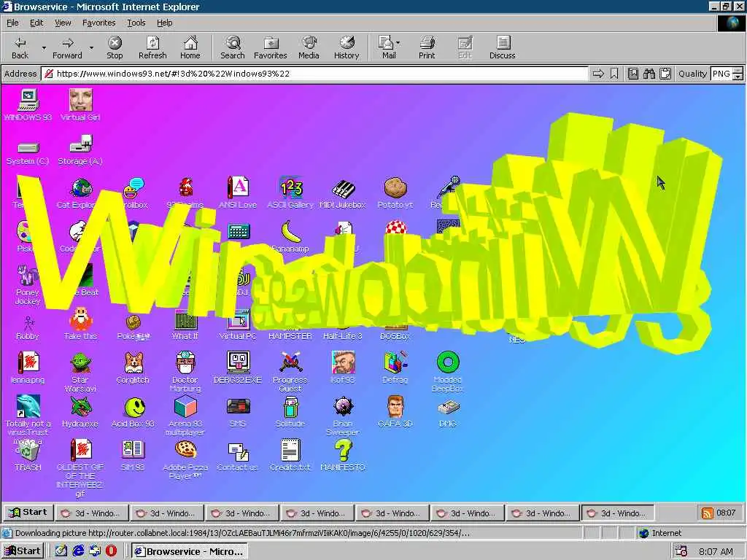Click Internet Explorer quick launch icon
747x560 pixels.
[78, 551]
